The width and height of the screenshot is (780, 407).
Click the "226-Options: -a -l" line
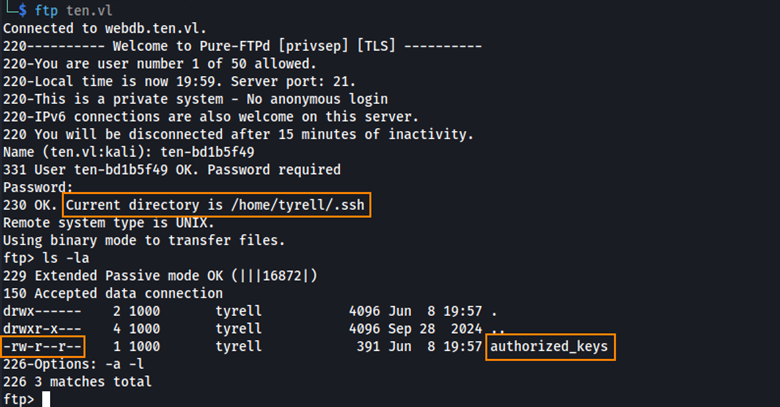coord(77,364)
